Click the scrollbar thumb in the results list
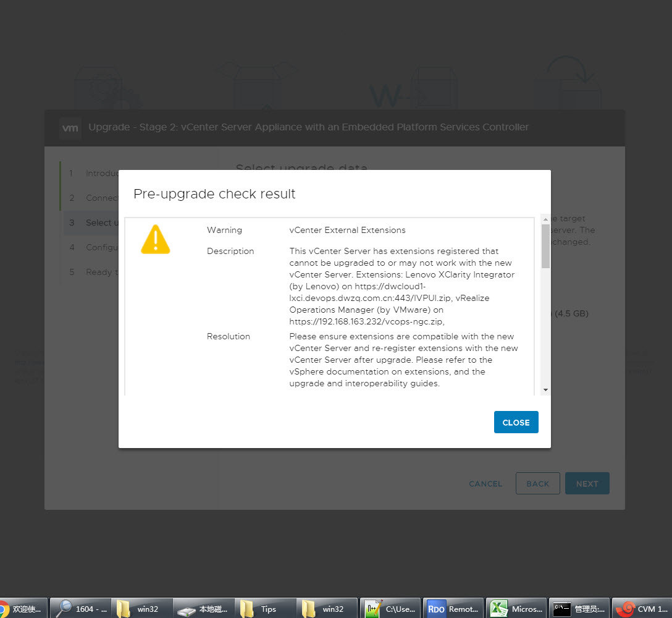This screenshot has width=672, height=618. tap(545, 246)
